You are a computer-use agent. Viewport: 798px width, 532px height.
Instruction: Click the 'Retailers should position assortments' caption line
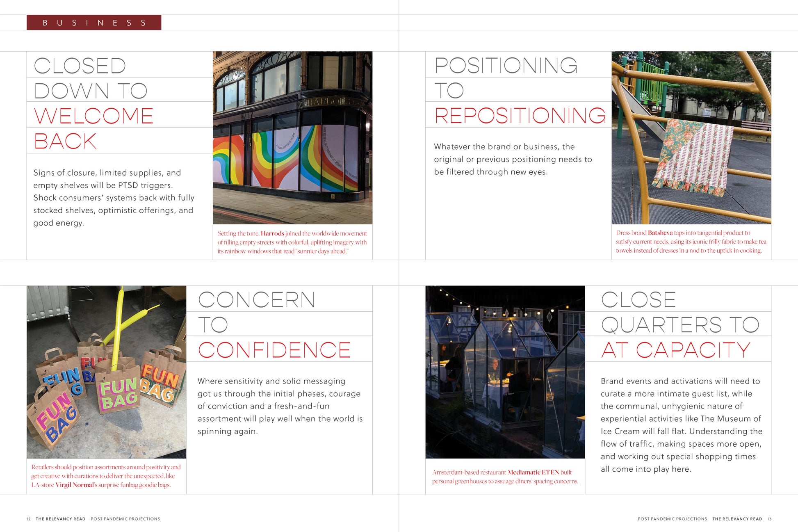[x=106, y=467]
